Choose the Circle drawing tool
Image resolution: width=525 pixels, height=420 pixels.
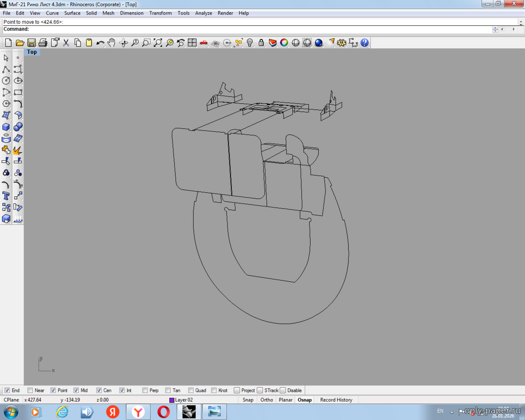point(6,81)
